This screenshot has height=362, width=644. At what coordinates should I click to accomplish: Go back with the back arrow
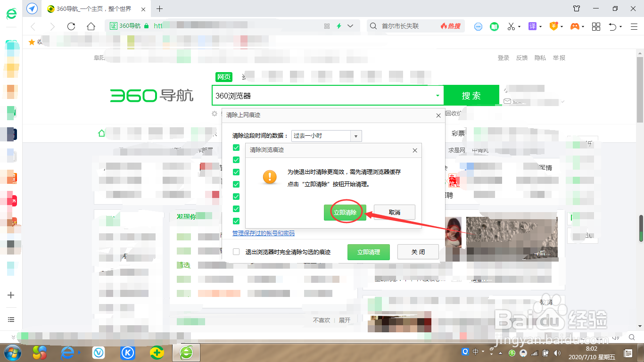coord(33,26)
